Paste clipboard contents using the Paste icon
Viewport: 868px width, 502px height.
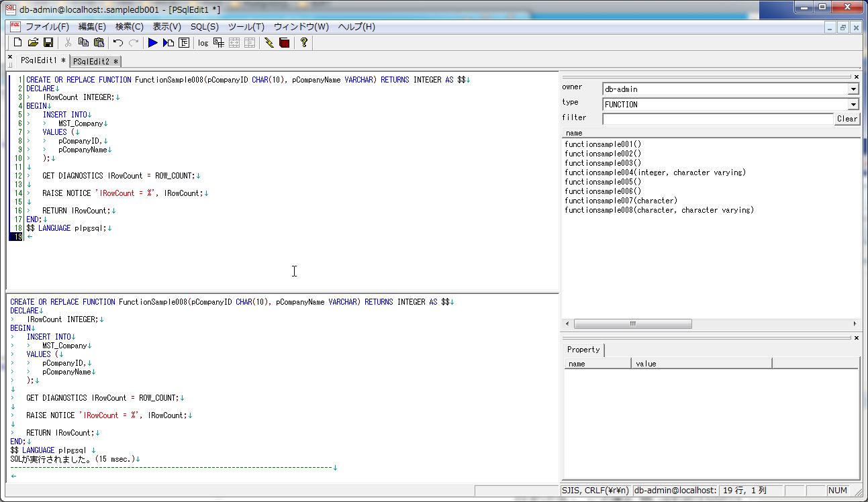point(98,42)
